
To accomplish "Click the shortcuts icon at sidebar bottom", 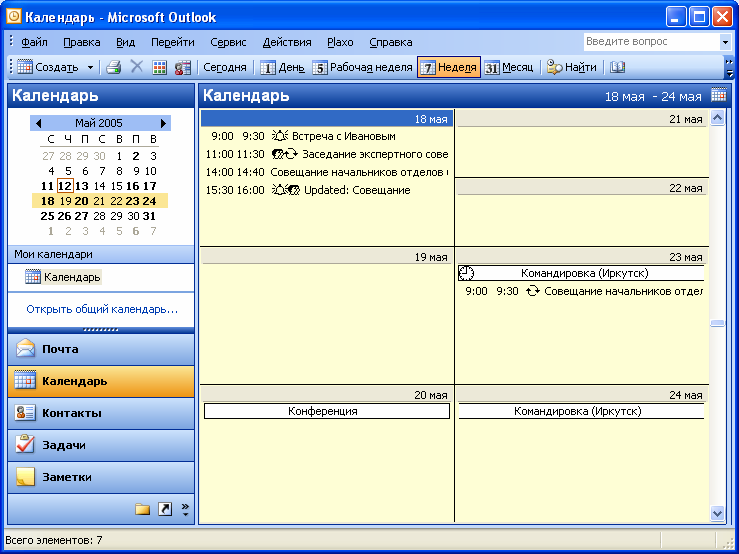I will (165, 509).
